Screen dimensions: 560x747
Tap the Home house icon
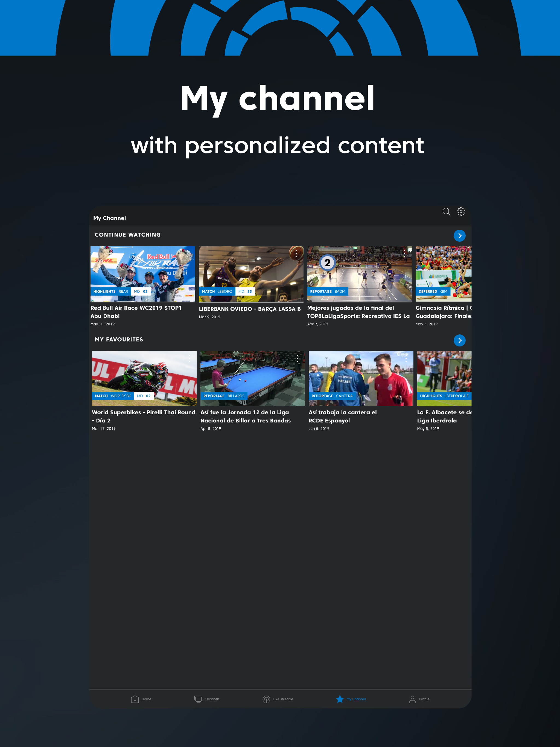(x=135, y=699)
